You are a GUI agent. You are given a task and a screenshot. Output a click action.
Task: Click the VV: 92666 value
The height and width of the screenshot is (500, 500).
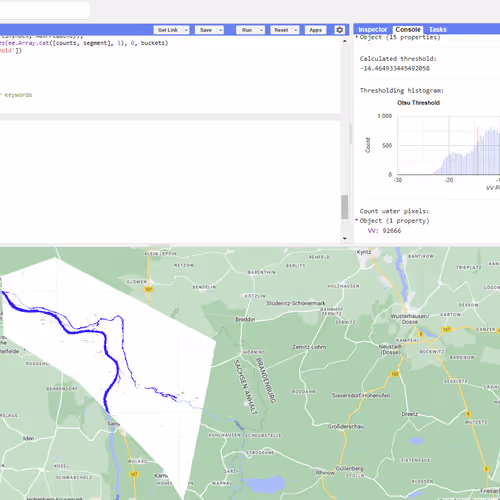(x=384, y=231)
